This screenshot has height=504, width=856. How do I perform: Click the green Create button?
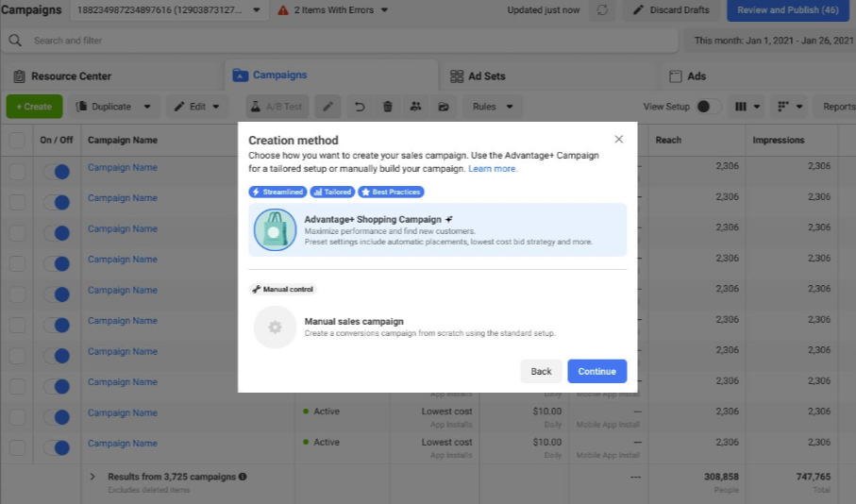click(34, 107)
